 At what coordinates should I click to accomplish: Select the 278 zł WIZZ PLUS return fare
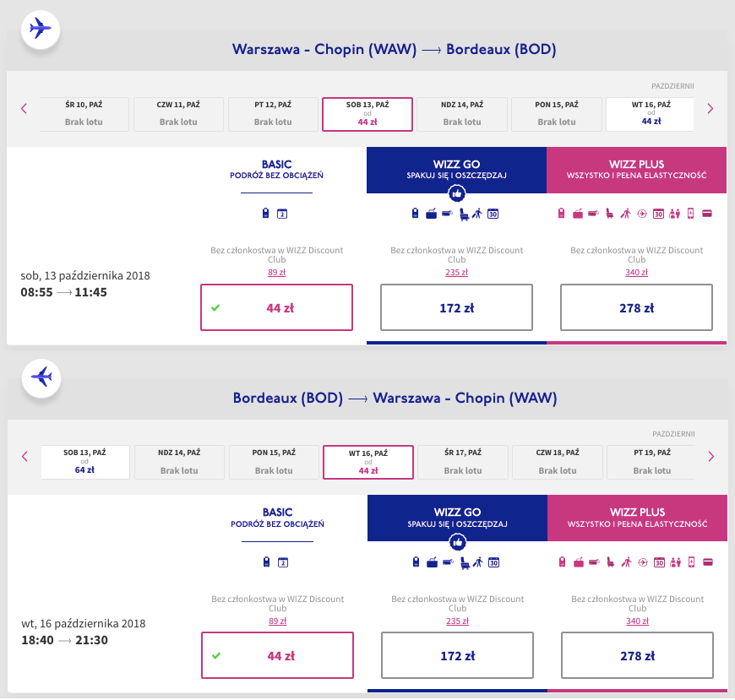pyautogui.click(x=636, y=655)
